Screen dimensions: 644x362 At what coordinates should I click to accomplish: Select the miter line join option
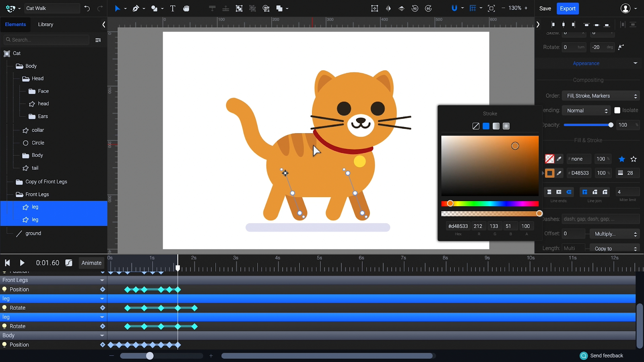pyautogui.click(x=585, y=192)
